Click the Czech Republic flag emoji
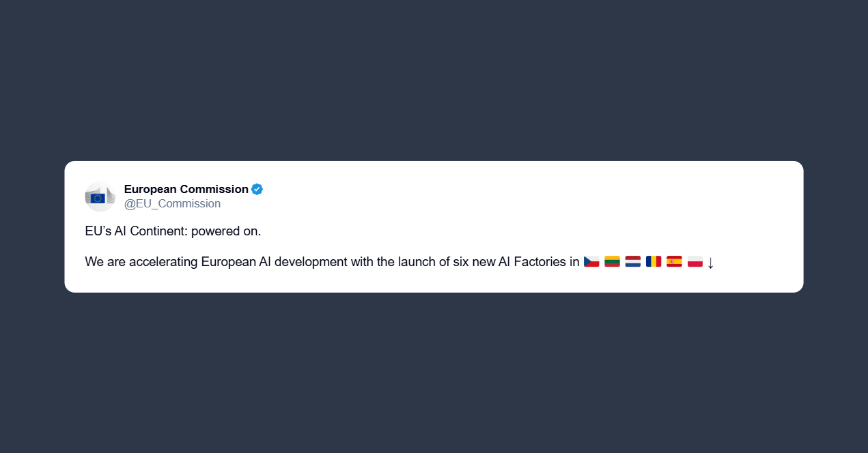 point(591,261)
